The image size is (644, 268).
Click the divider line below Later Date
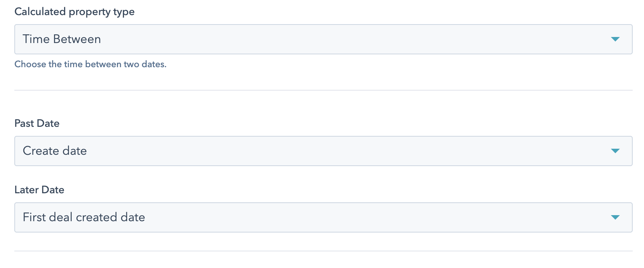pos(323,251)
